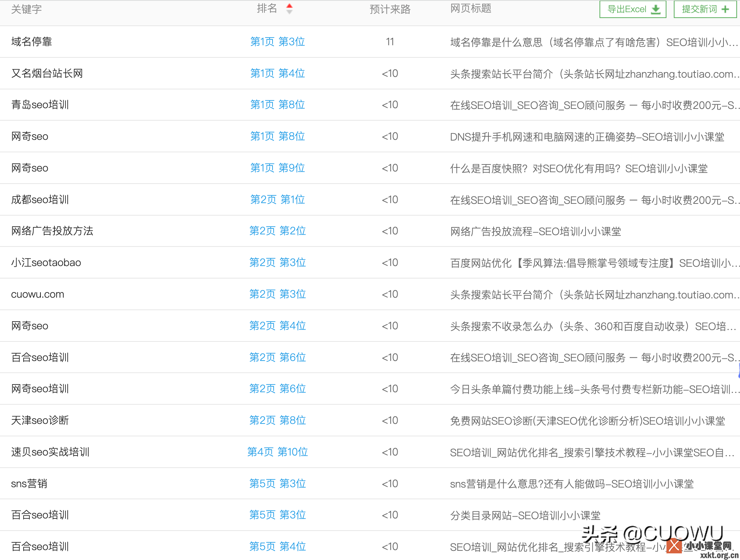This screenshot has width=740, height=560.
Task: Click the plus icon inside 提交新词 button
Action: tap(726, 9)
